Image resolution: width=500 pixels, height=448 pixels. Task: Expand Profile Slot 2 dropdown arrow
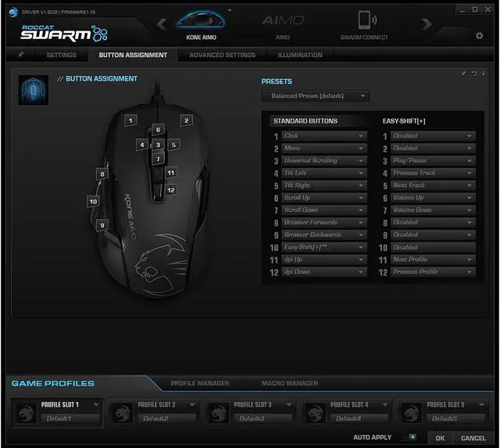tap(192, 404)
